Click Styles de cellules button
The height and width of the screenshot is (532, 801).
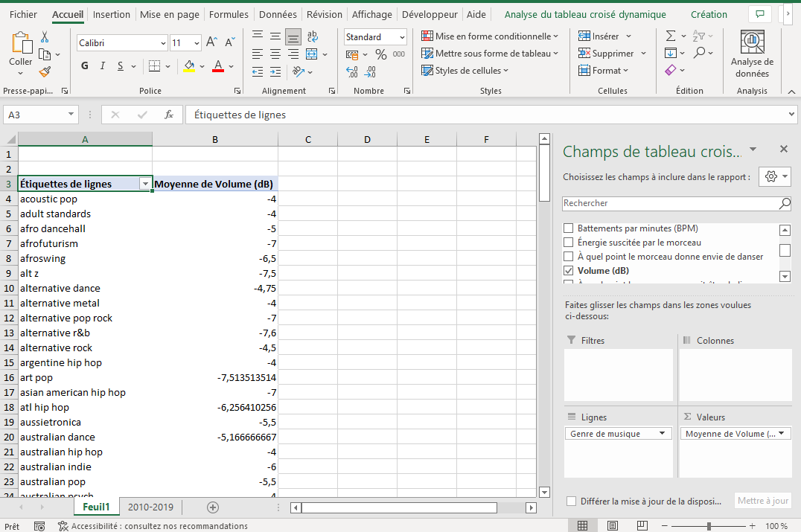point(465,71)
